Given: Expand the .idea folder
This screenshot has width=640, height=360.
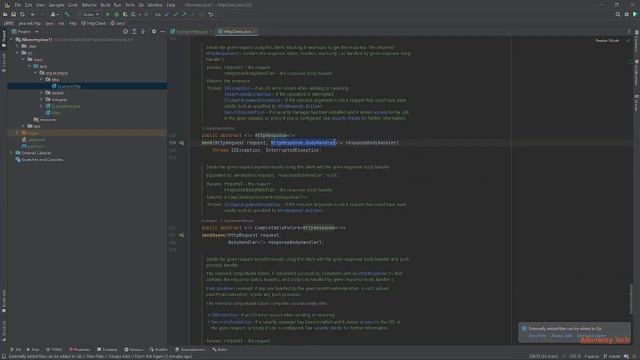Looking at the screenshot, I should [18, 46].
